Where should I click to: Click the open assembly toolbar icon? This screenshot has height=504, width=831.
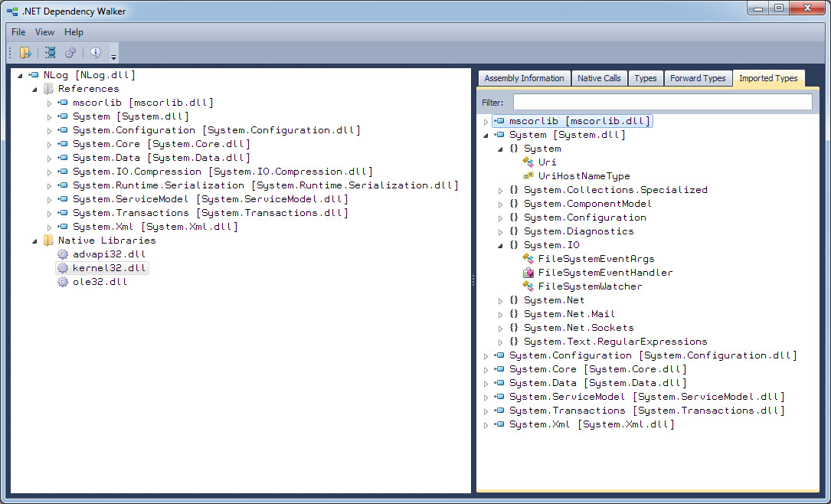pos(25,52)
